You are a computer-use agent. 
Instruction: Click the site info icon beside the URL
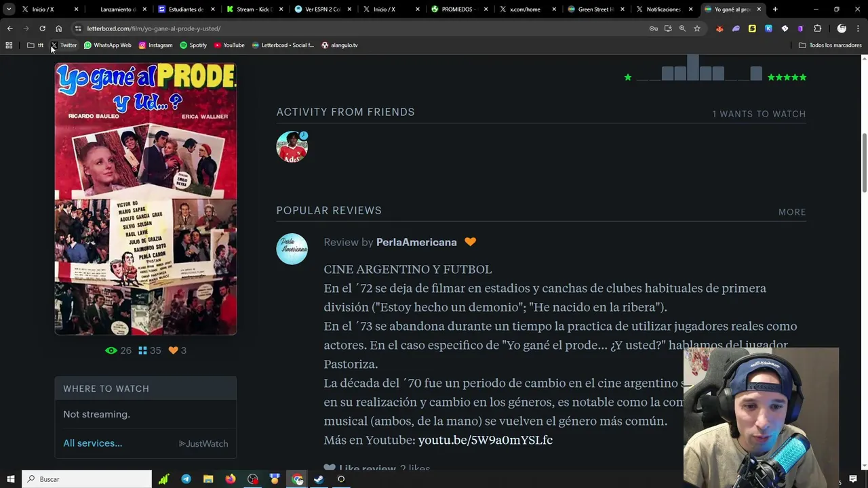[78, 28]
